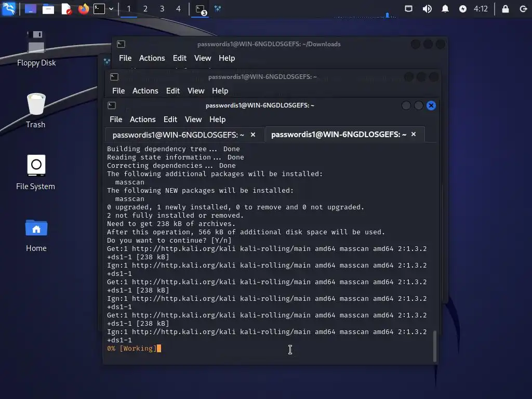The image size is (532, 399).
Task: Click the CPU graph monitor in panel
Action: point(366,15)
